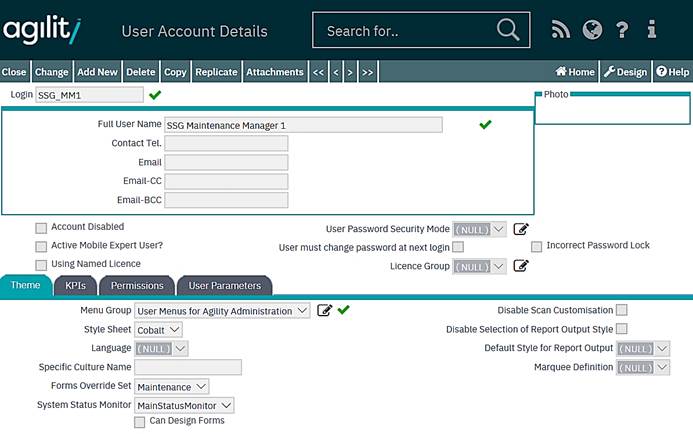
Task: Click the question mark help icon
Action: [x=622, y=30]
